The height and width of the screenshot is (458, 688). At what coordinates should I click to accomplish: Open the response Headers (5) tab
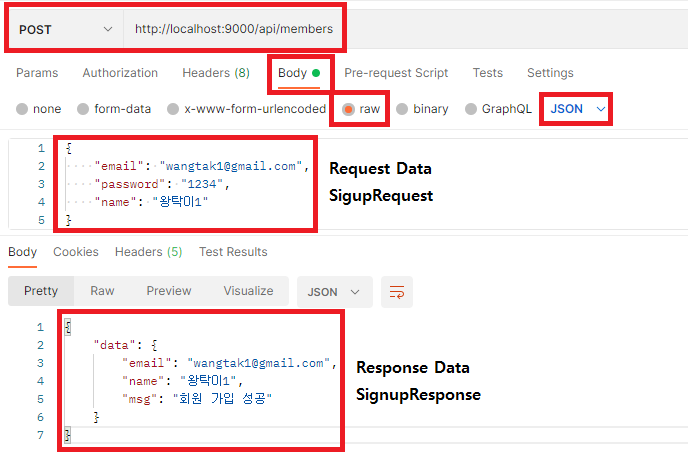[148, 252]
